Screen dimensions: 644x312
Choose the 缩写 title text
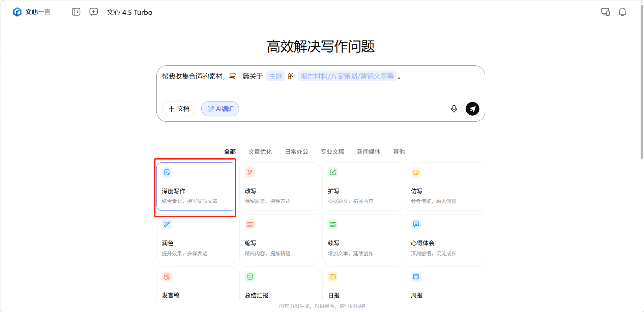pos(251,243)
